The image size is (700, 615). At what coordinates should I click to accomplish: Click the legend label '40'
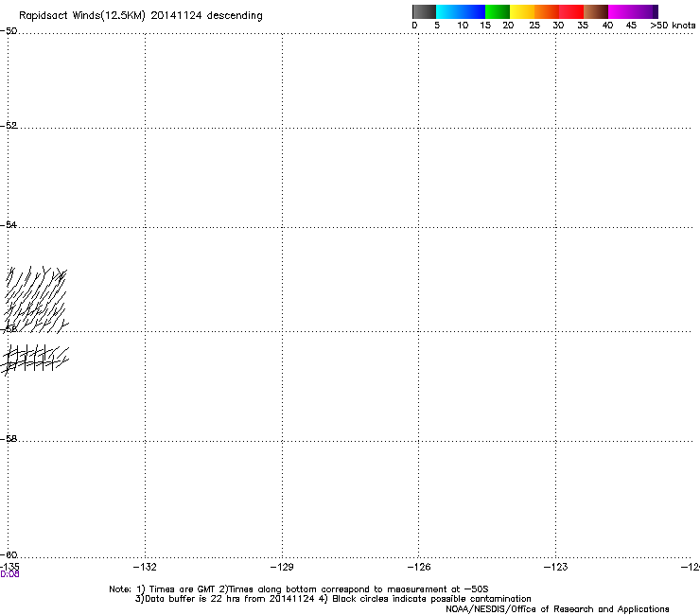pyautogui.click(x=607, y=26)
